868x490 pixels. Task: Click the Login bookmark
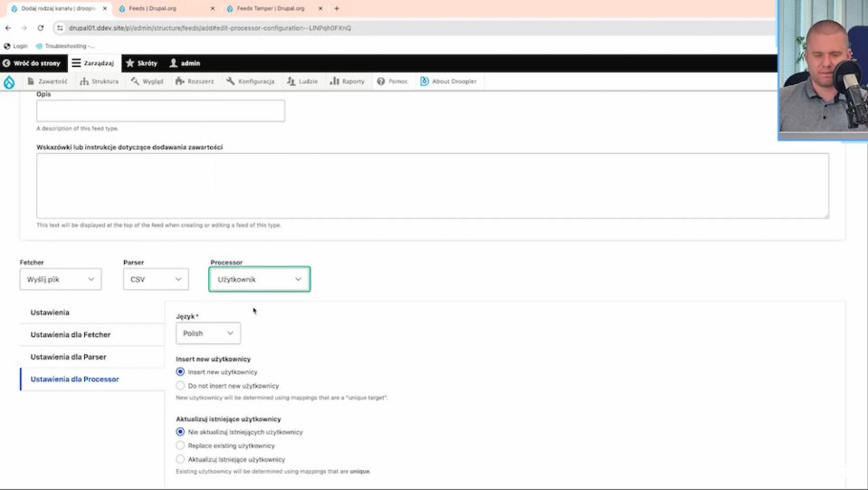point(15,46)
